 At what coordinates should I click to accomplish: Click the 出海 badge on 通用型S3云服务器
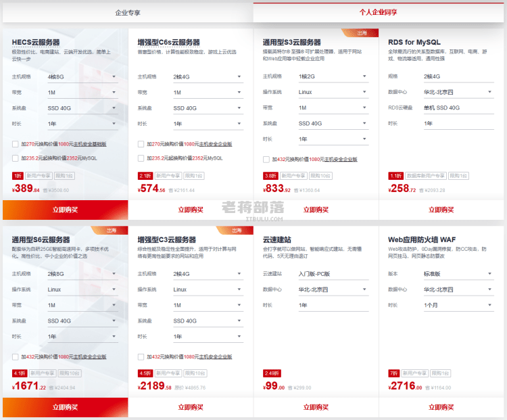click(x=360, y=32)
